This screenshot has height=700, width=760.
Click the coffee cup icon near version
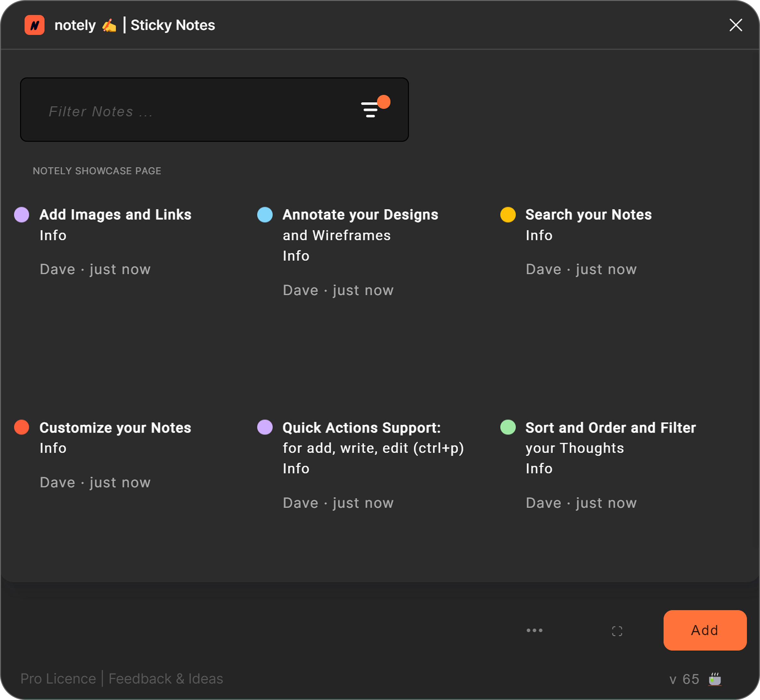[715, 679]
